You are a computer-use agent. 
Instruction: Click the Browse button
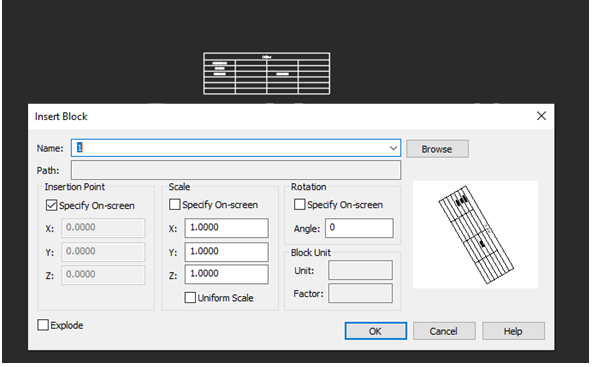click(x=437, y=149)
